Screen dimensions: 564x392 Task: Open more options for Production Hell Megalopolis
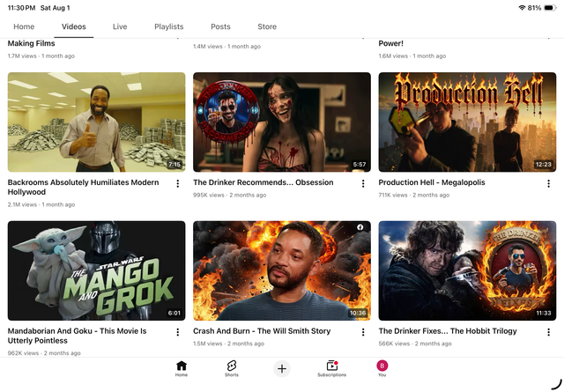(x=548, y=184)
